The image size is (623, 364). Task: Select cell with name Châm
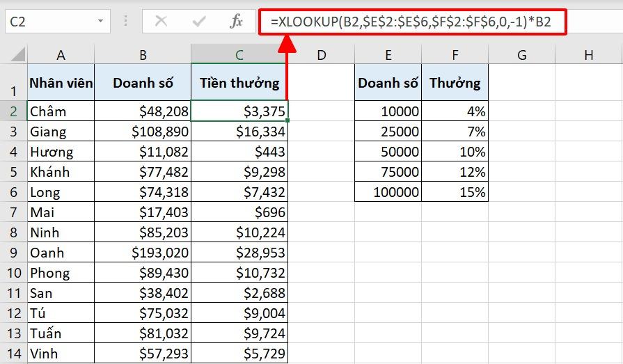61,111
